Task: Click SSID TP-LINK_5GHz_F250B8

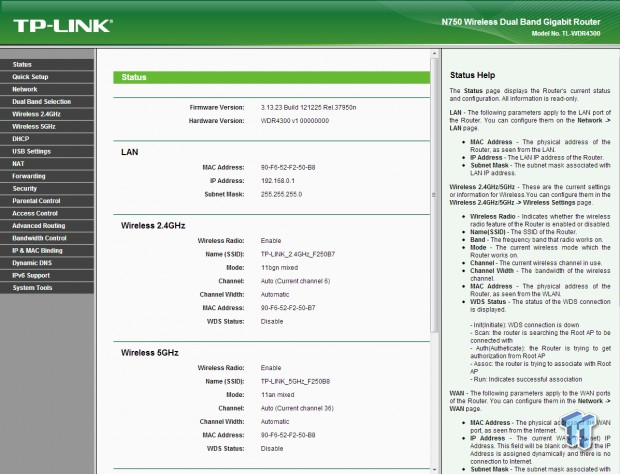Action: click(x=295, y=381)
